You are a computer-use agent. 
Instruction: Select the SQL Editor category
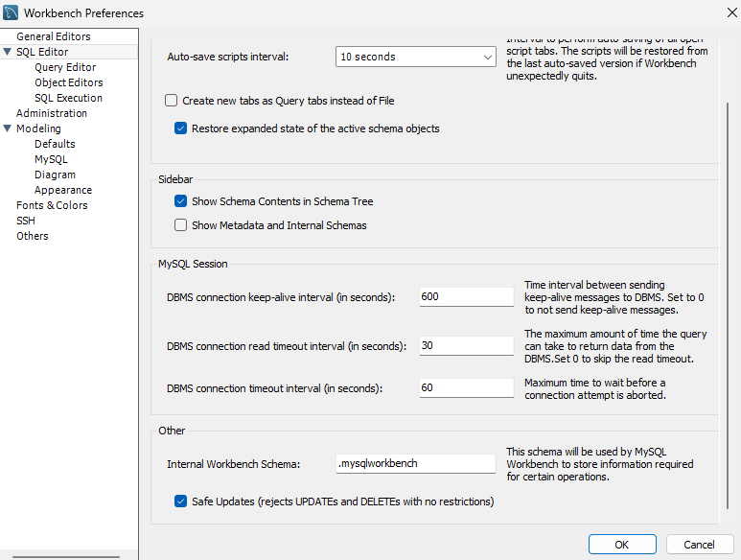pos(42,52)
